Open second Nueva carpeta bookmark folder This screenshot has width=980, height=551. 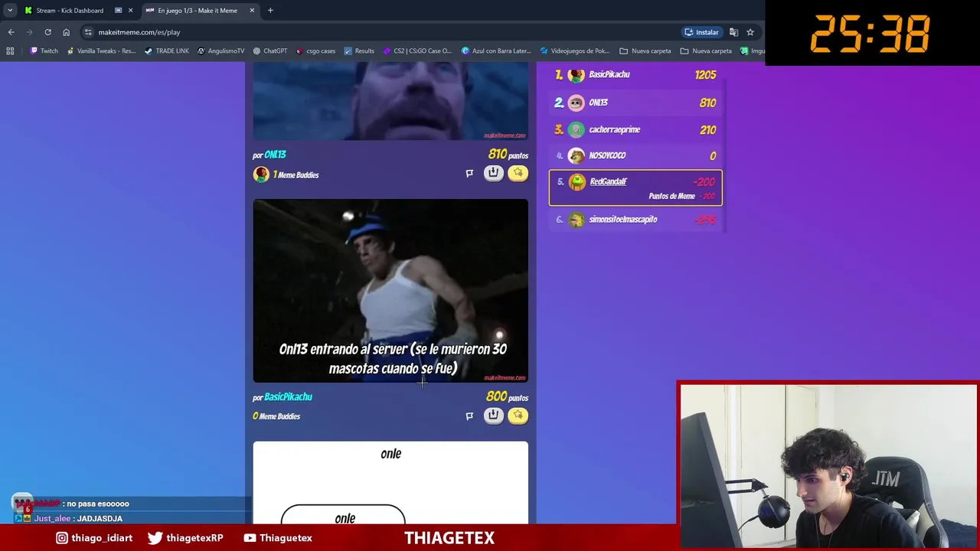[706, 51]
